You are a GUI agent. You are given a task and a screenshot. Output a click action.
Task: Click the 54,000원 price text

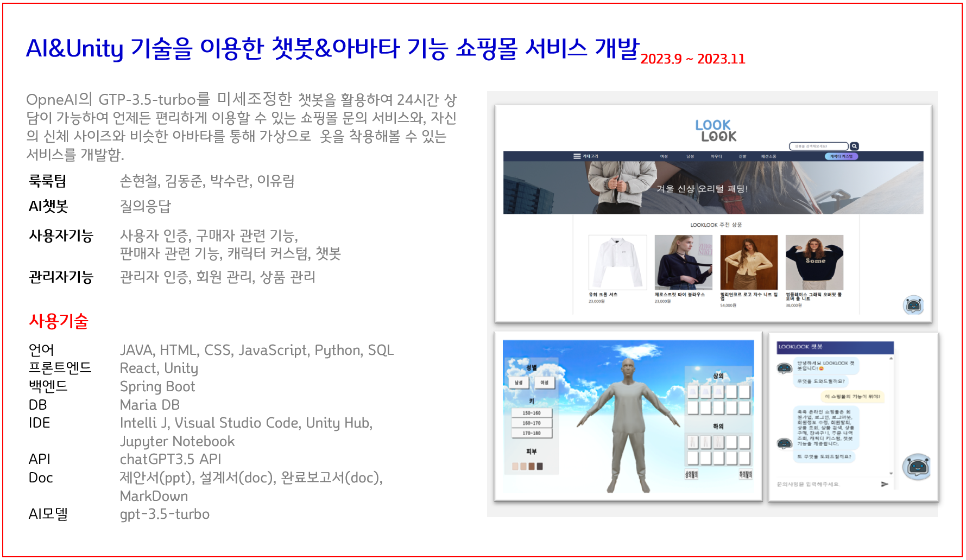coord(728,306)
